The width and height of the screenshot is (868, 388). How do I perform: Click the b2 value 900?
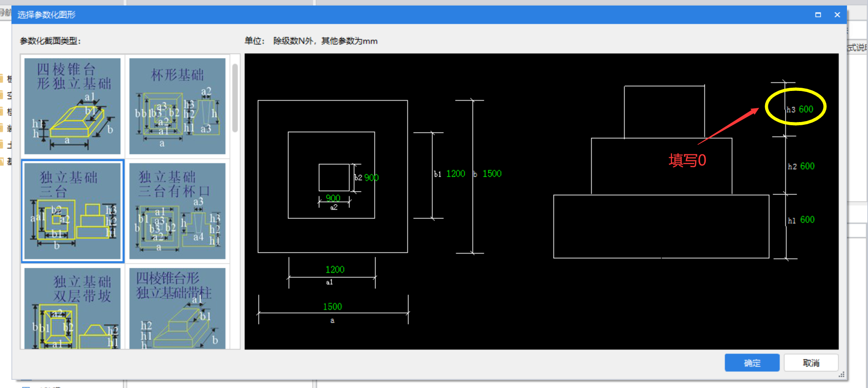(371, 178)
